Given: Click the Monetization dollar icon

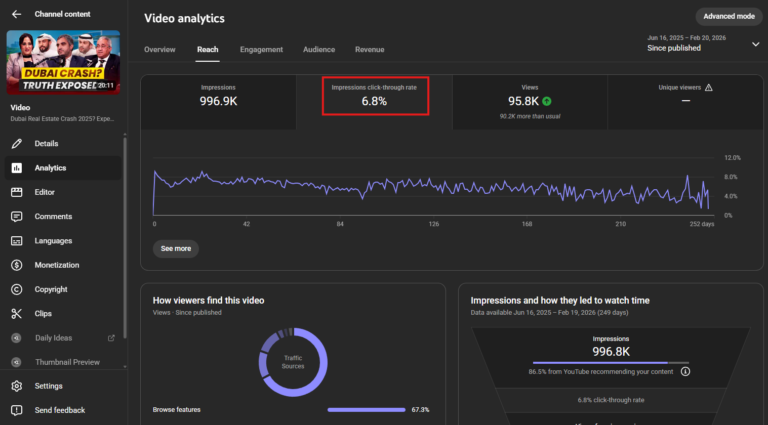Looking at the screenshot, I should [16, 265].
